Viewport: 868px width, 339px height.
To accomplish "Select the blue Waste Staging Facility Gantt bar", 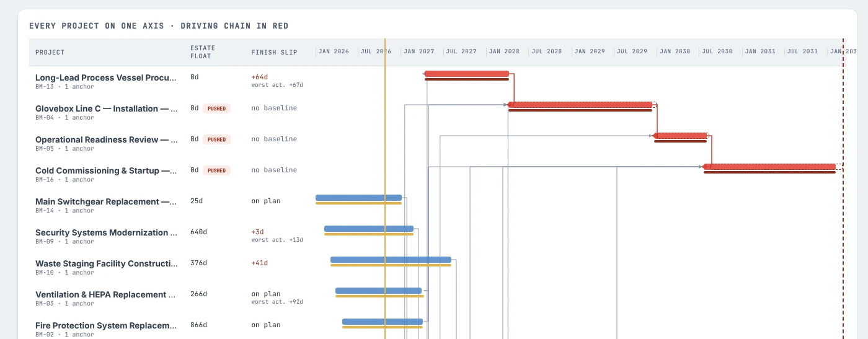I will (x=391, y=260).
